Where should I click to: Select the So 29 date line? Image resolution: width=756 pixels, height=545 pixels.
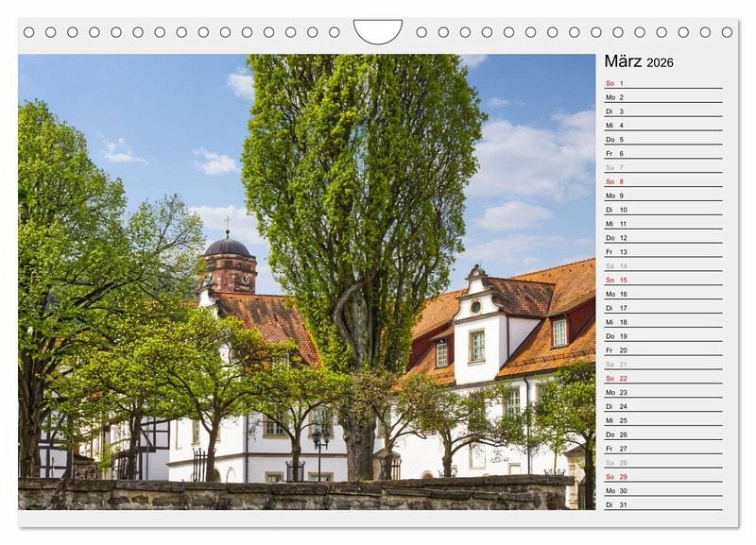662,476
